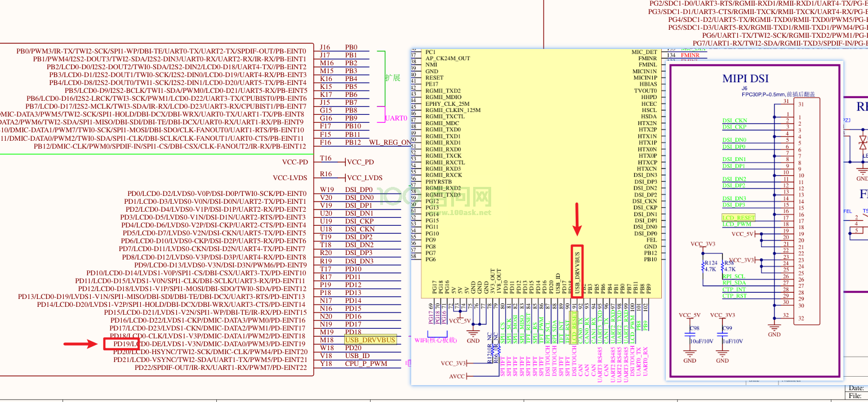This screenshot has width=868, height=402.
Task: Click the red-boxed PD19 pin name
Action: [122, 343]
